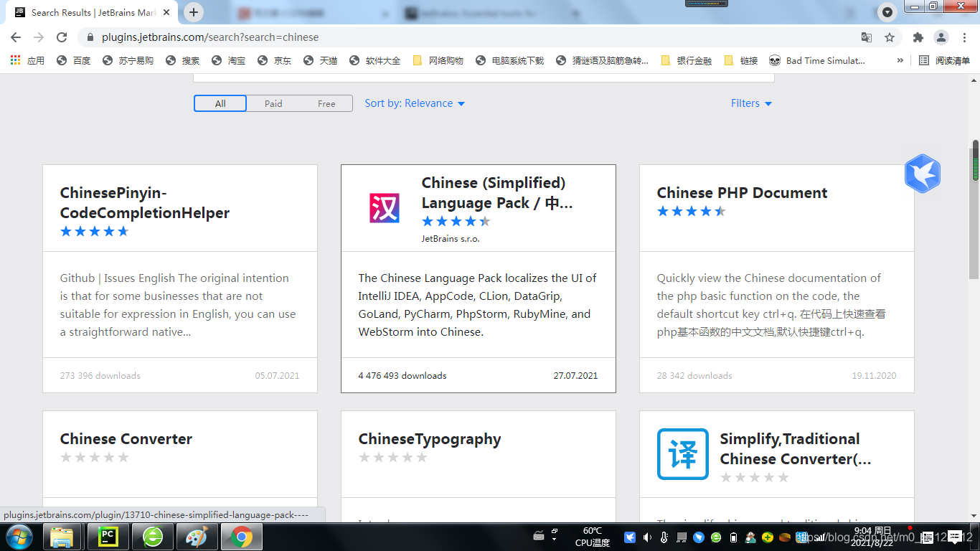
Task: Open Simplify,Traditional Chinese Converter title
Action: 796,449
